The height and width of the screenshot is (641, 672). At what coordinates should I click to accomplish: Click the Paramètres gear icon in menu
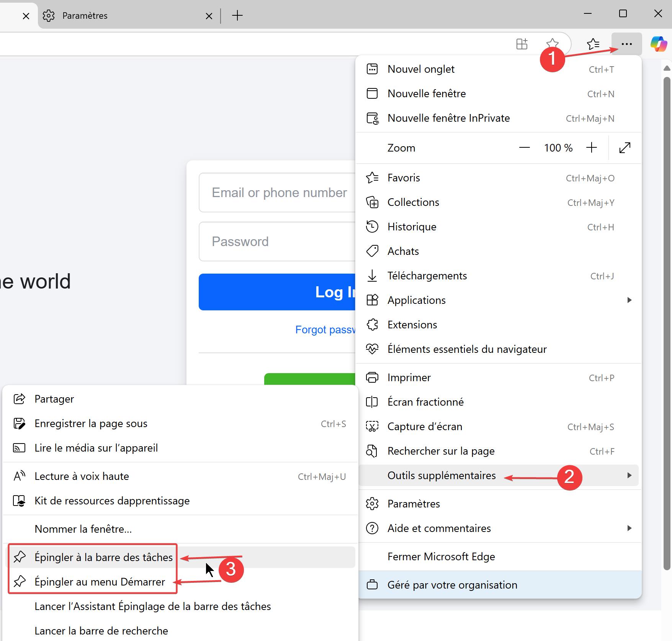372,504
